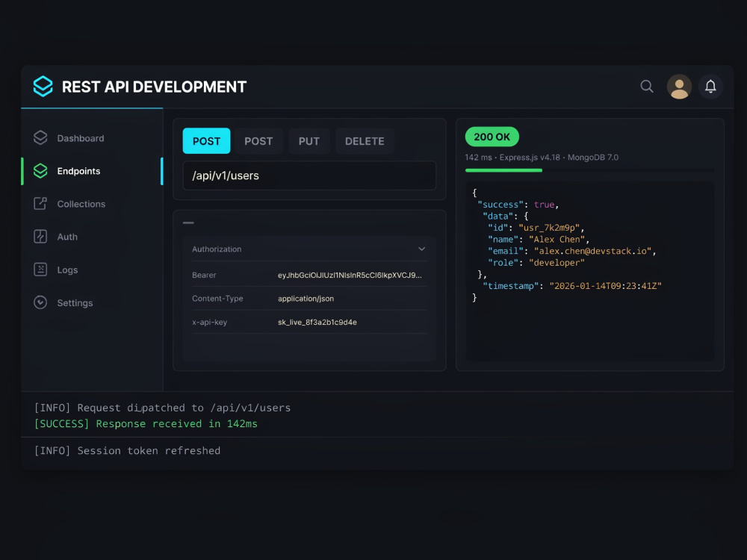Click the Collections sidebar icon

[40, 203]
